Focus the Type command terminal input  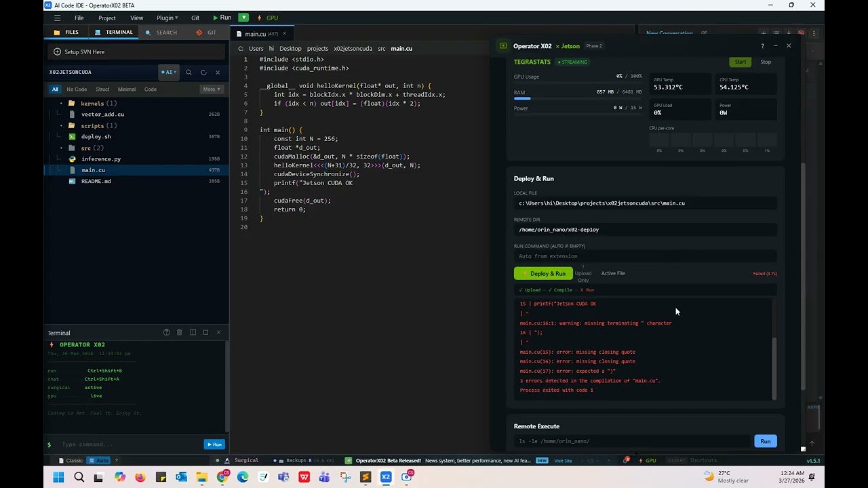pyautogui.click(x=129, y=445)
